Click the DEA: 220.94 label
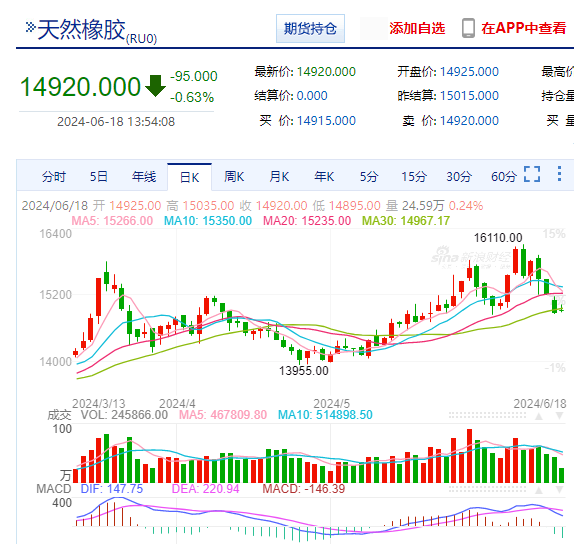Viewport: 574px width, 544px height. 205,489
